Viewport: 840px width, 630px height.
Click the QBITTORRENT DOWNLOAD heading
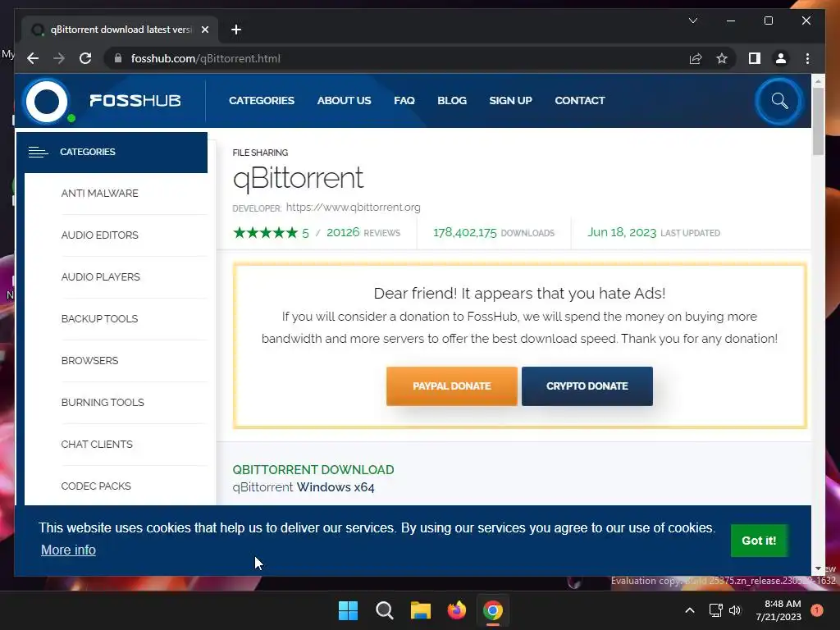[313, 470]
